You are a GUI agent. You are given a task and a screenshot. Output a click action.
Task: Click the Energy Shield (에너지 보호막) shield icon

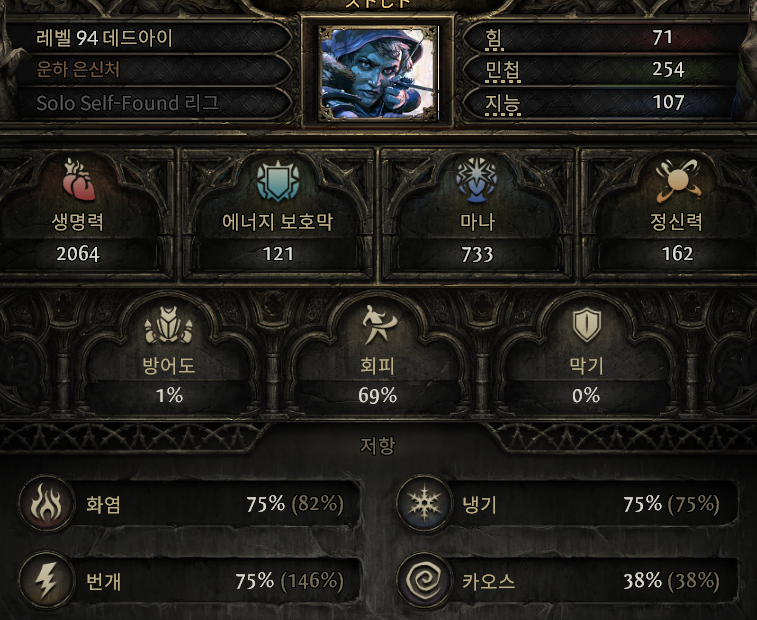pos(278,180)
